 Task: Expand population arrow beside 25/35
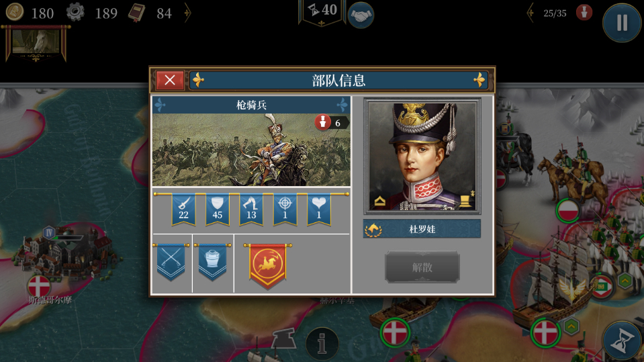(x=531, y=13)
